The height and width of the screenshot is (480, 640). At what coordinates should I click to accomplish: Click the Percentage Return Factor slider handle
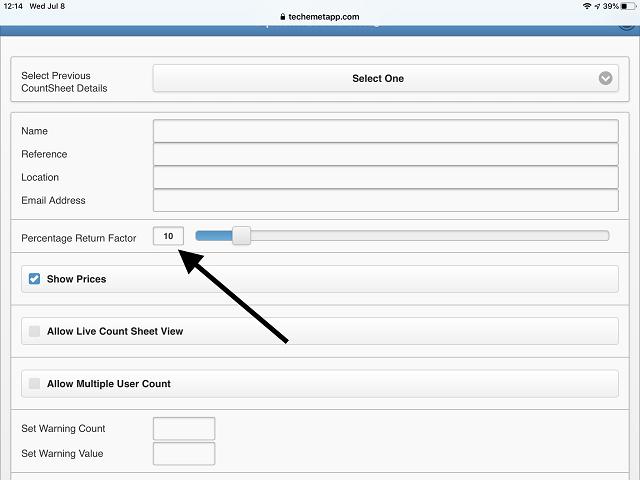241,236
